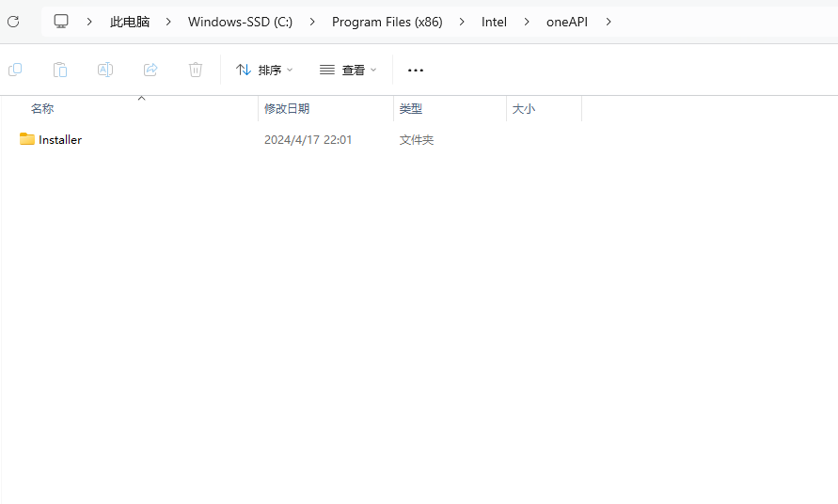The width and height of the screenshot is (838, 504).
Task: Open the 查看 view dropdown
Action: (x=348, y=70)
